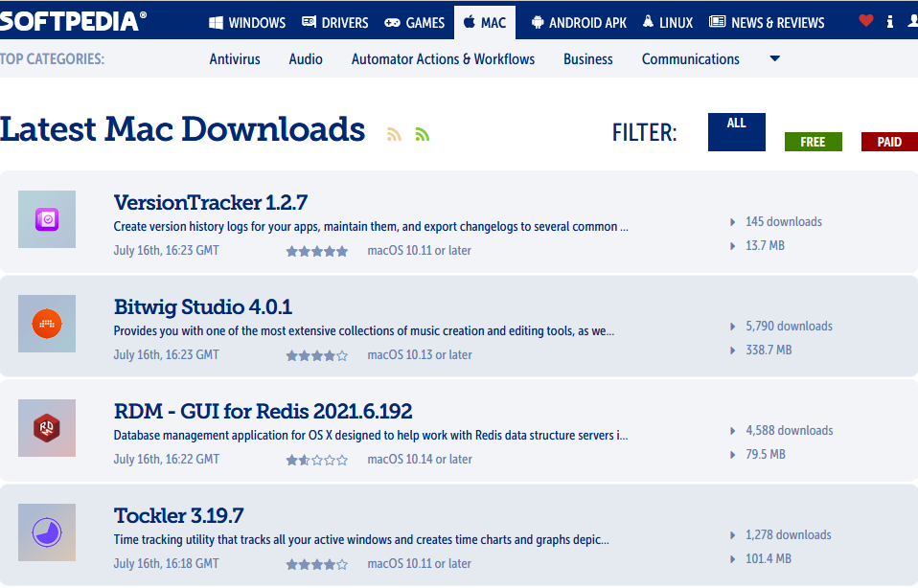Click the '101.4 MB' size text
Viewport: 918px width, 588px height.
coord(769,558)
